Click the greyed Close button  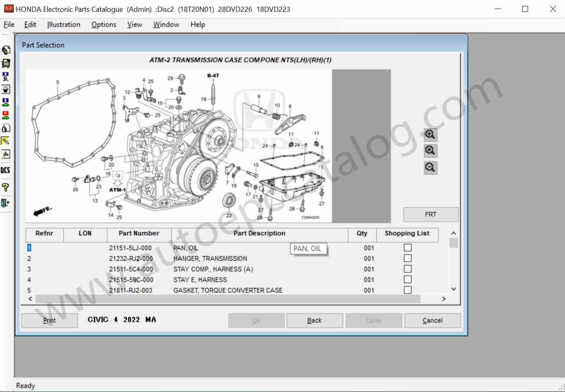[x=374, y=321]
